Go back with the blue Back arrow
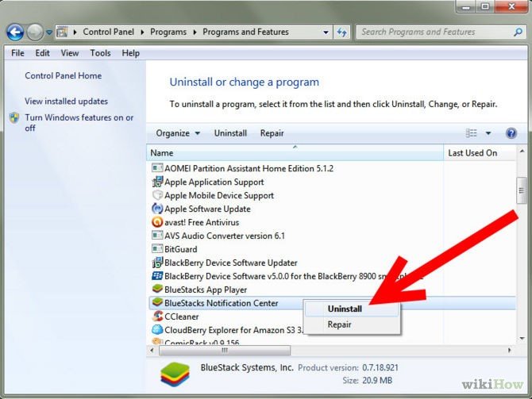This screenshot has width=532, height=399. click(x=15, y=33)
